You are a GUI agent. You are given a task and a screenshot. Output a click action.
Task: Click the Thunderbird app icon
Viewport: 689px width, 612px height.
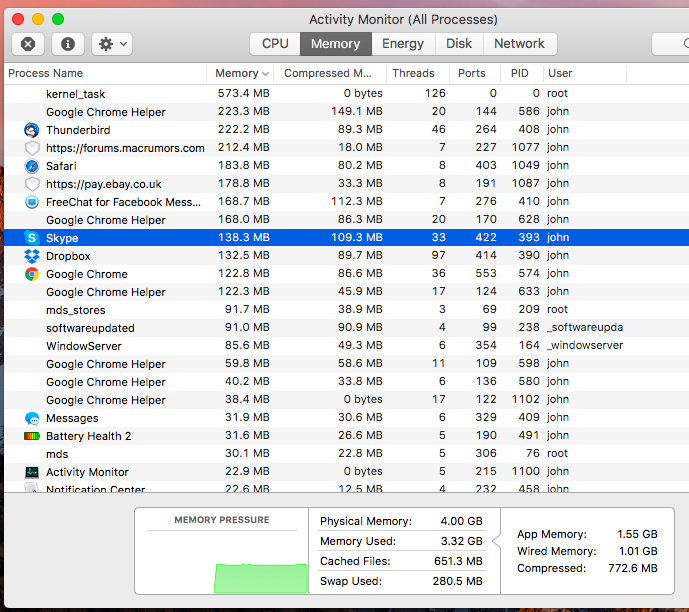[32, 130]
